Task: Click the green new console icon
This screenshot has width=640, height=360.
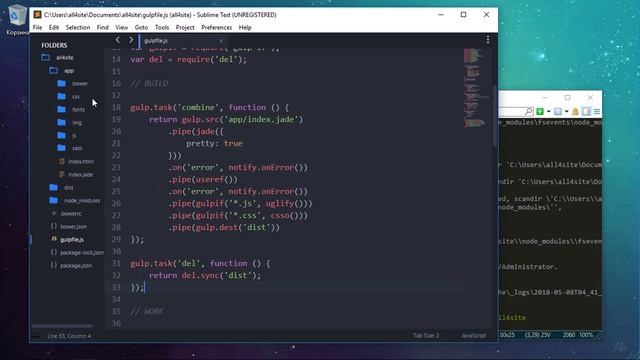Action: pyautogui.click(x=540, y=111)
